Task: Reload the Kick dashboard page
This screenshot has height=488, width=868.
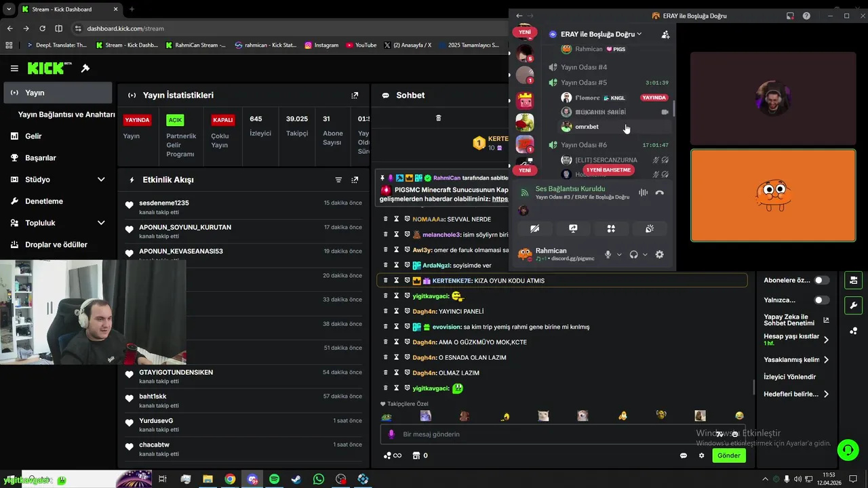Action: pyautogui.click(x=42, y=28)
